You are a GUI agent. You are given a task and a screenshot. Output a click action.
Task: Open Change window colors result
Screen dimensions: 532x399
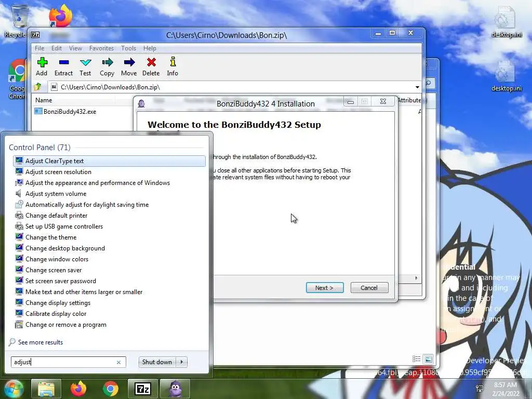click(x=109, y=259)
